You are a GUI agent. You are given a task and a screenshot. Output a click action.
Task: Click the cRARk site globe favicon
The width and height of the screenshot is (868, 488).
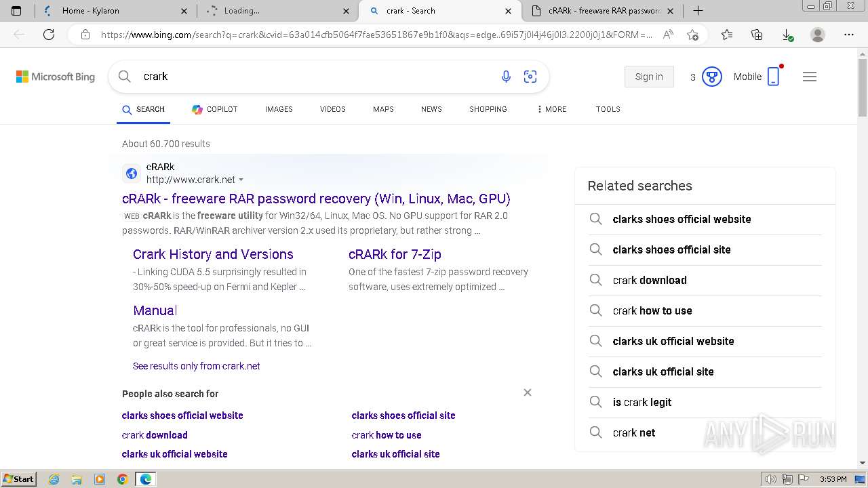click(x=132, y=174)
